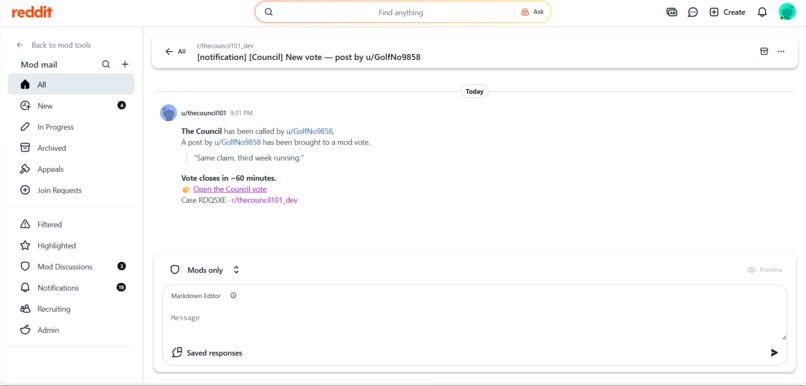
Task: Open the Highlighted folder
Action: coord(71,245)
